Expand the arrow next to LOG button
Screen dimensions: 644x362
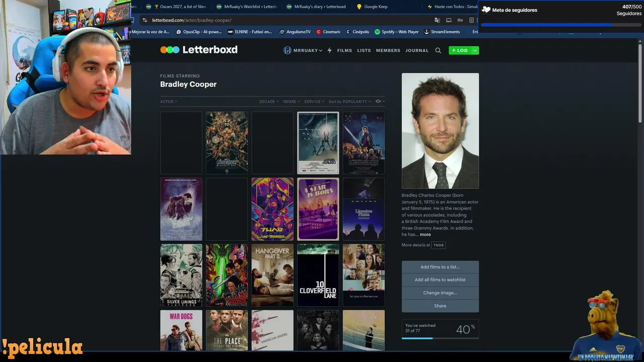point(475,50)
